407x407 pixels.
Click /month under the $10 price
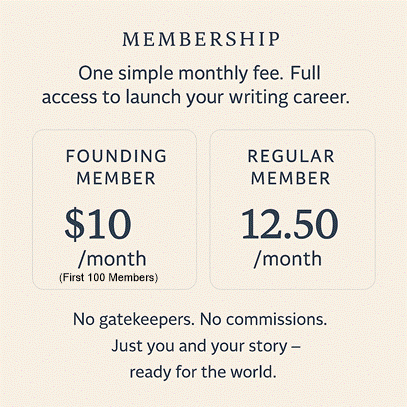click(x=112, y=259)
